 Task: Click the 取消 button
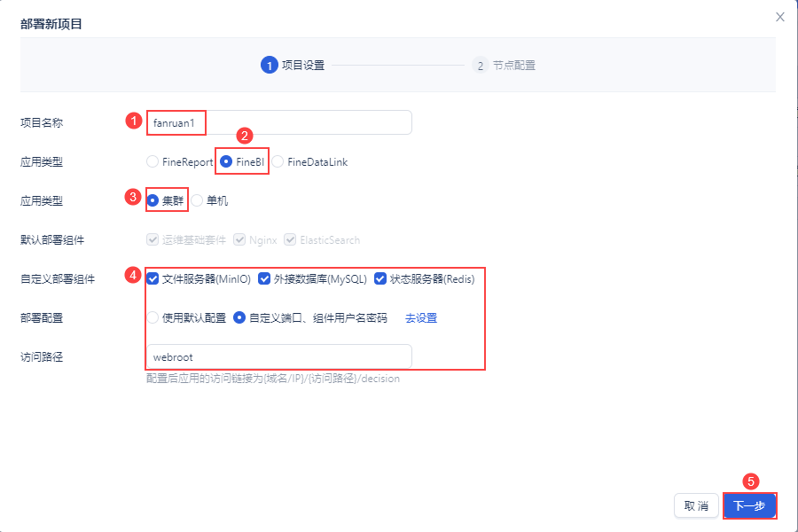(696, 505)
